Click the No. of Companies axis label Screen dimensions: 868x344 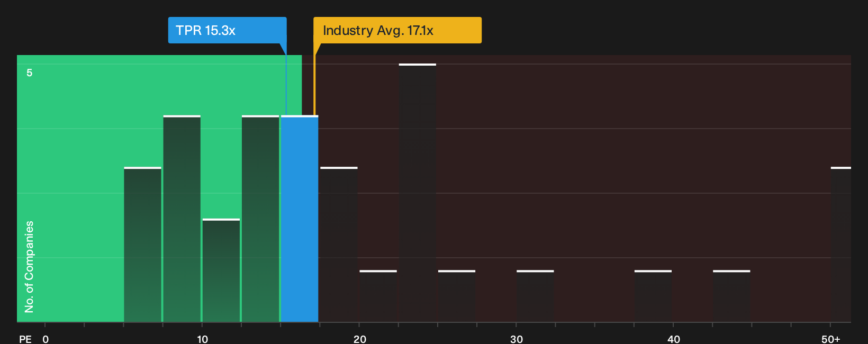29,267
